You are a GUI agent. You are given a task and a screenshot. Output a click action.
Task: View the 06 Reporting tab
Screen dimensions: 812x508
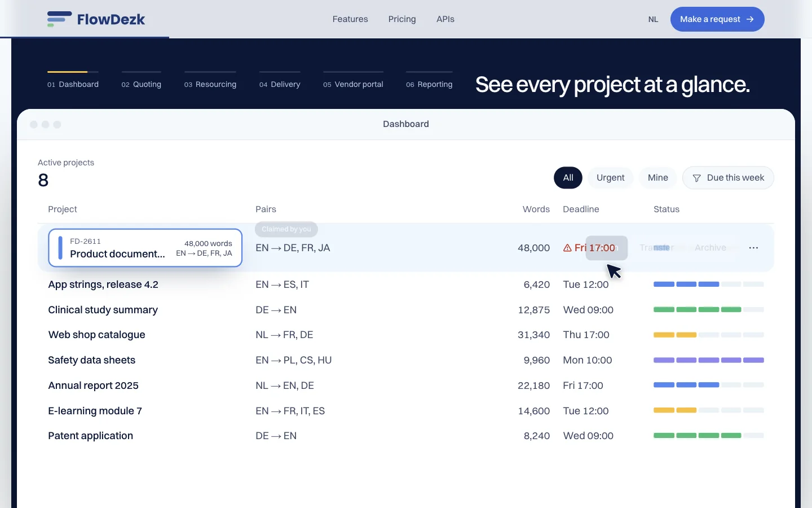[x=429, y=81]
